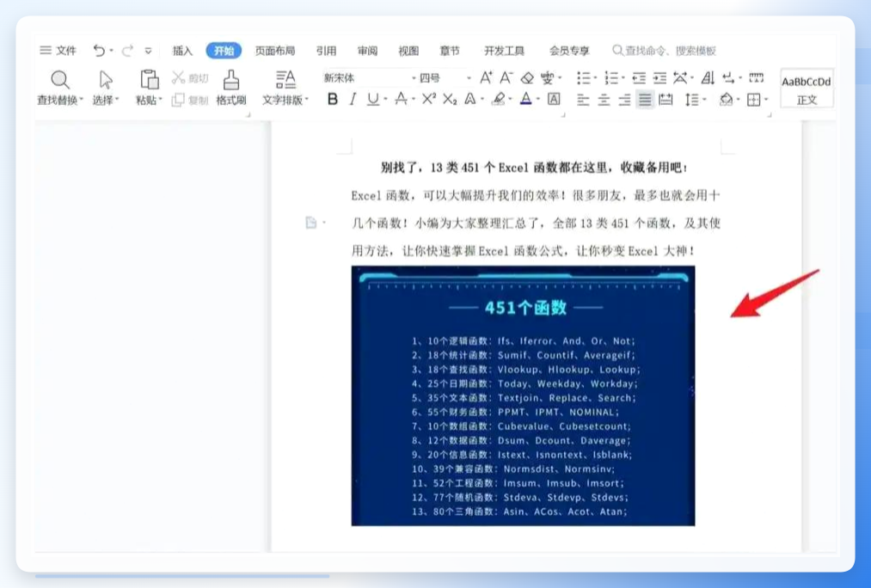Click the sort A-Z icon
The height and width of the screenshot is (588, 871).
pyautogui.click(x=707, y=77)
